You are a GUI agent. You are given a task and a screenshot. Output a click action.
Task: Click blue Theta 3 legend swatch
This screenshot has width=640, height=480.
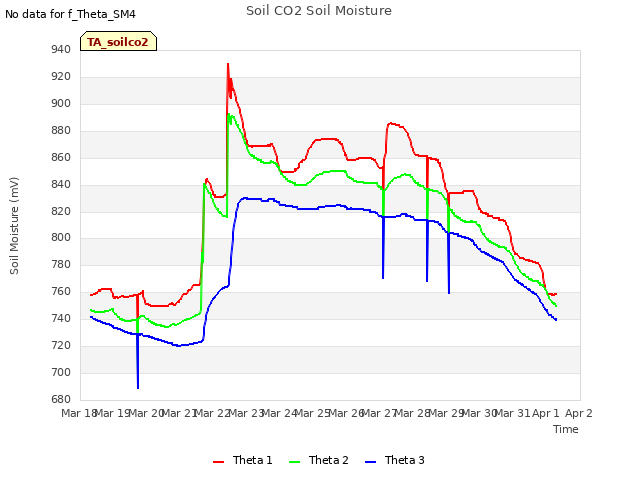pyautogui.click(x=370, y=462)
